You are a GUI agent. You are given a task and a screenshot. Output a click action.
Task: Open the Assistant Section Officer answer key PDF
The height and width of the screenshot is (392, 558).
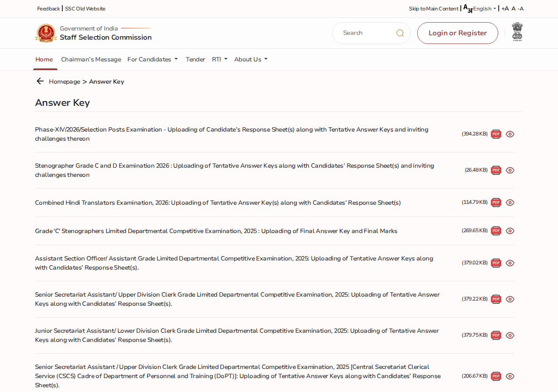pyautogui.click(x=496, y=263)
